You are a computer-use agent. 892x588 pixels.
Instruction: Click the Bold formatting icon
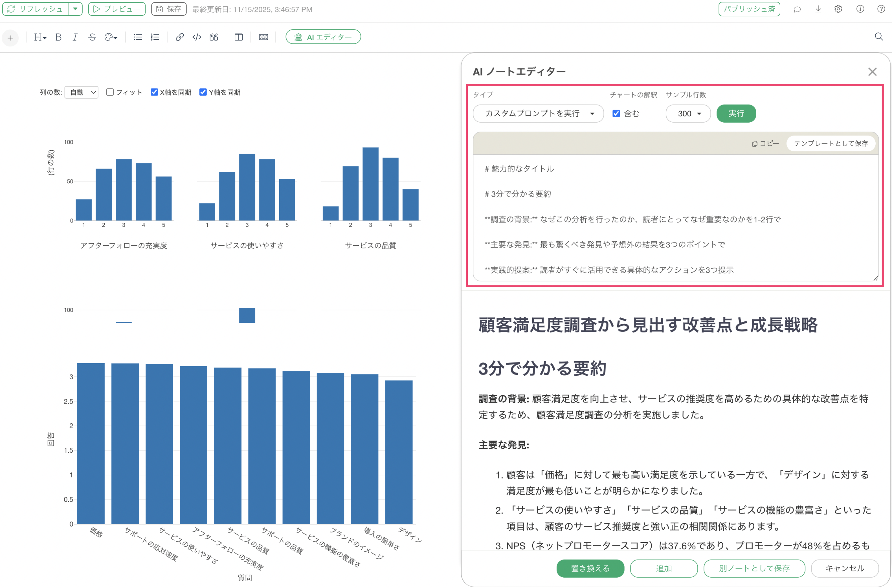tap(58, 37)
